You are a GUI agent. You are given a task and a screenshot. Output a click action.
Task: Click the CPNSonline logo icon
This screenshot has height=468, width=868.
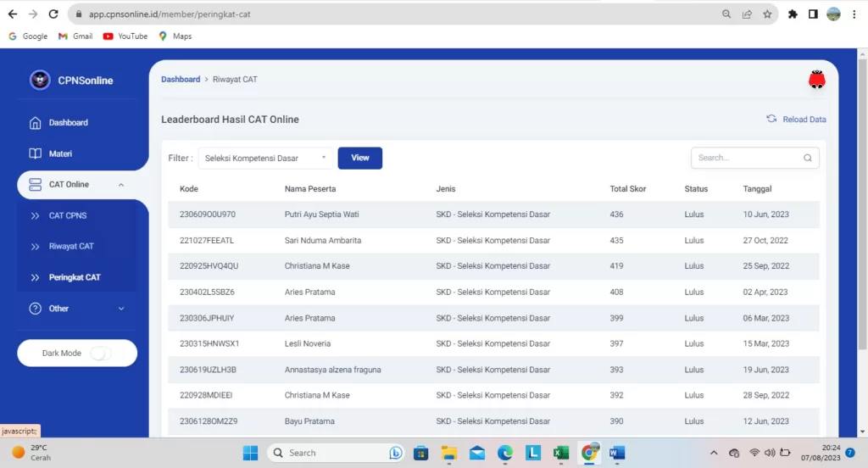coord(40,80)
